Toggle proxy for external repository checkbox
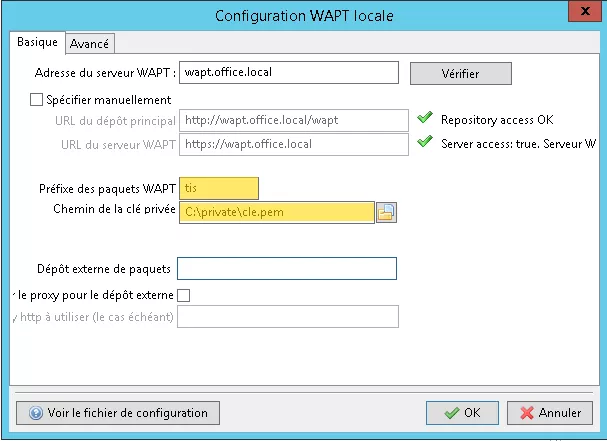 coord(183,295)
